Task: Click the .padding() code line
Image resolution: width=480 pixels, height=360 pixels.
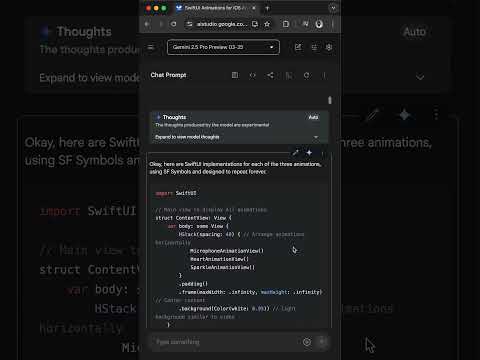Action: point(193,284)
